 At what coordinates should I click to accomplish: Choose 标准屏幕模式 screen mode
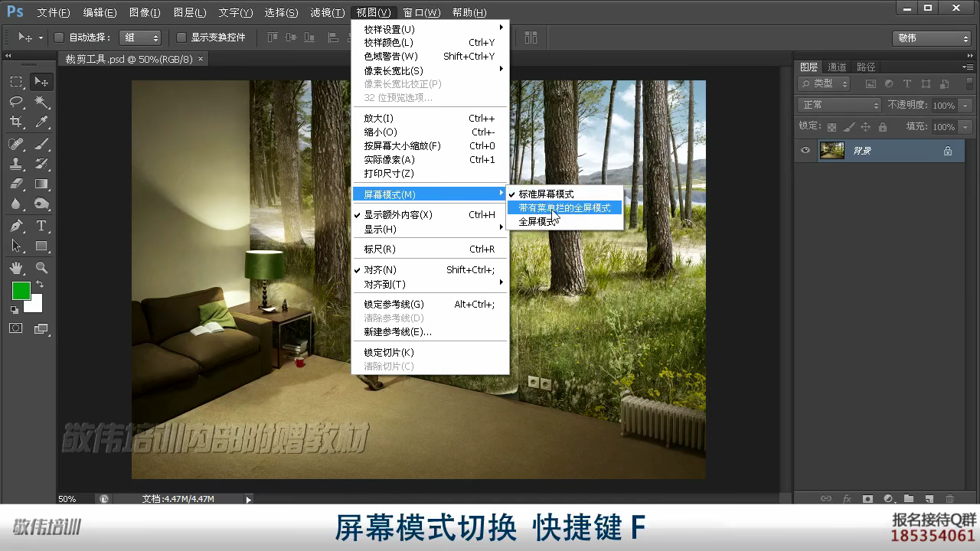click(x=565, y=194)
